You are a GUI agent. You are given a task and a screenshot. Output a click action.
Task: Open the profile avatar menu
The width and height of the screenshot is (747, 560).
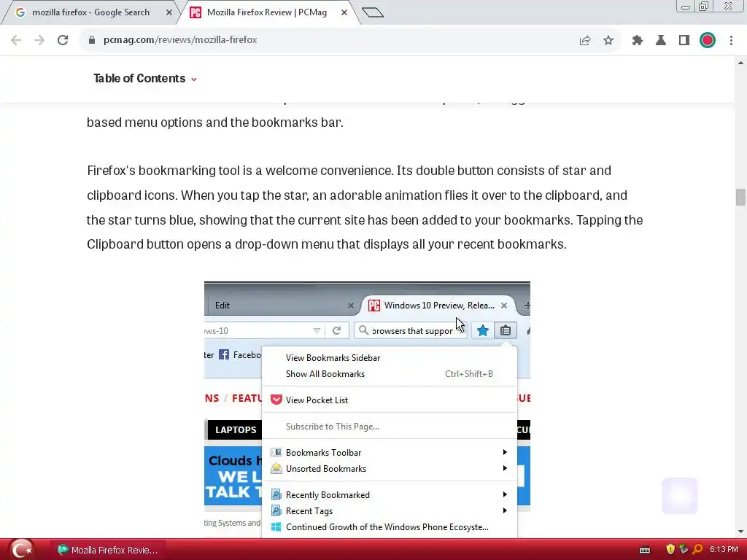click(x=708, y=41)
